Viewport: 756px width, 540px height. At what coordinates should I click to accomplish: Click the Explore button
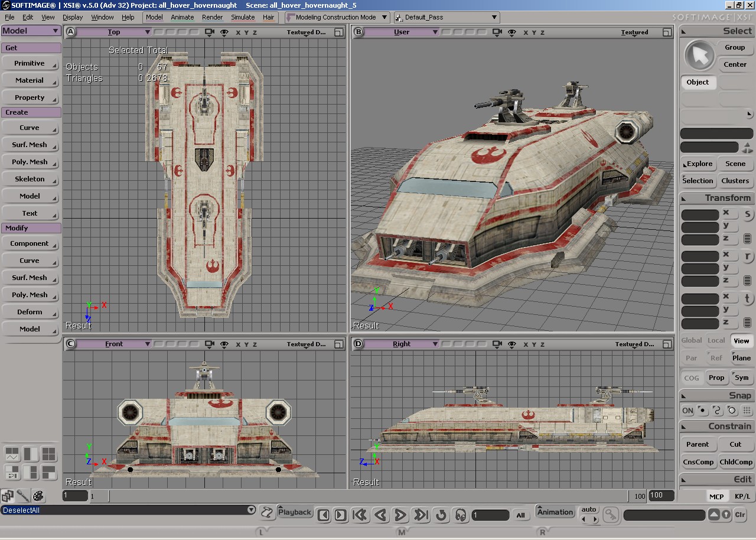(699, 164)
